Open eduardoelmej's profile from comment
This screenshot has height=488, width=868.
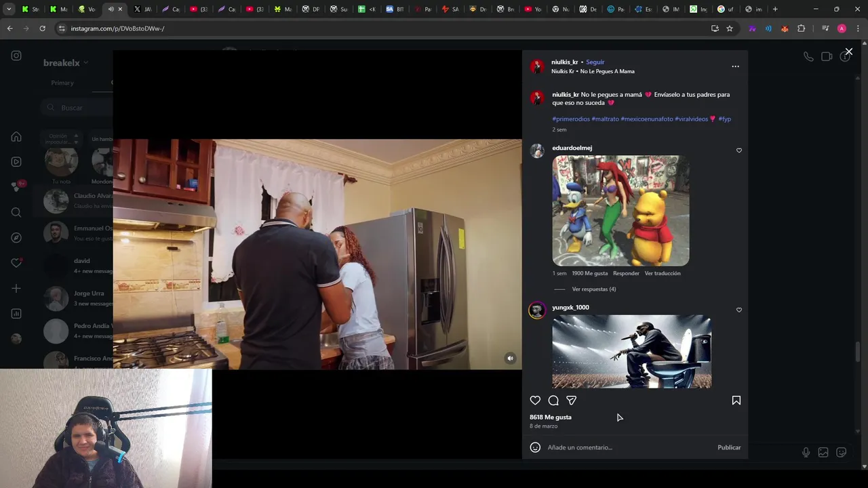tap(572, 148)
